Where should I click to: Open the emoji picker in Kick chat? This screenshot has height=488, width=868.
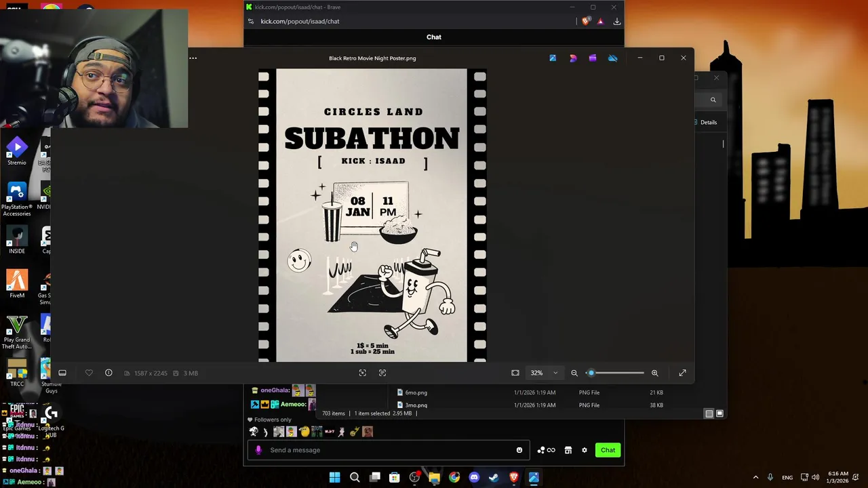tap(519, 450)
